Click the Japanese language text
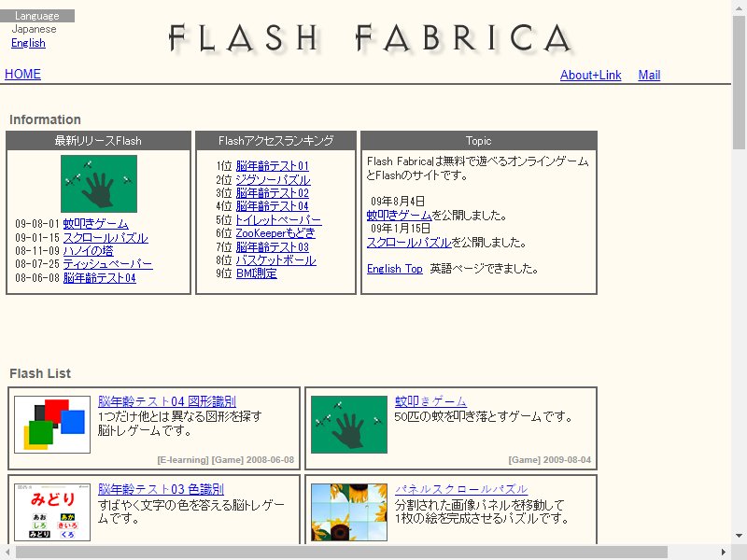 click(34, 29)
